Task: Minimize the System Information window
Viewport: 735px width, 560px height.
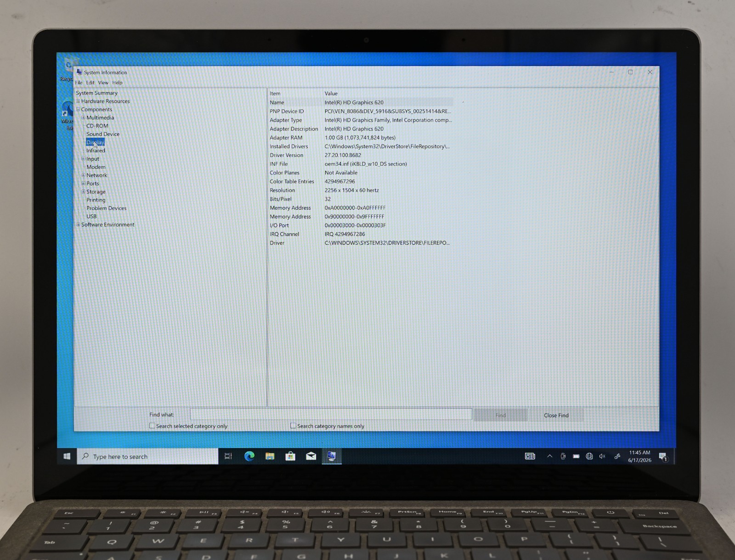Action: click(612, 72)
